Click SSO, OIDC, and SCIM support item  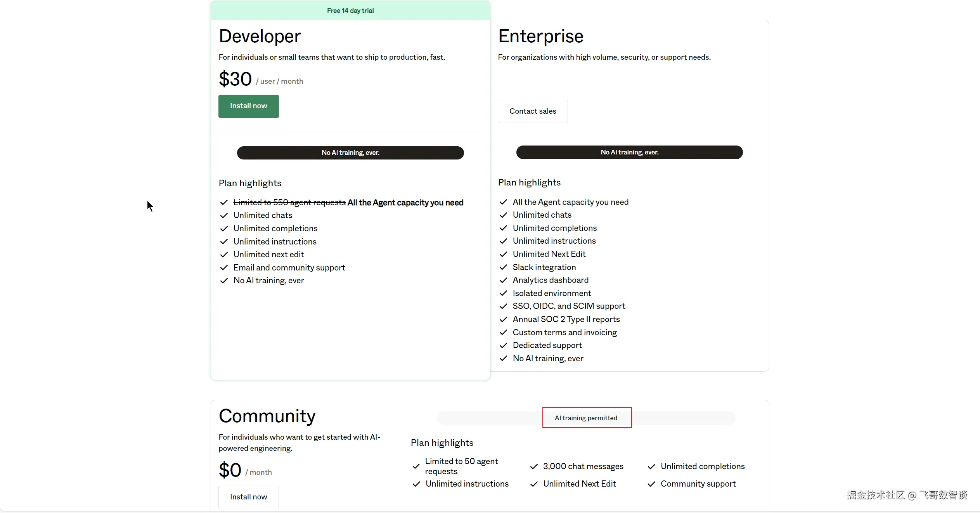point(569,306)
